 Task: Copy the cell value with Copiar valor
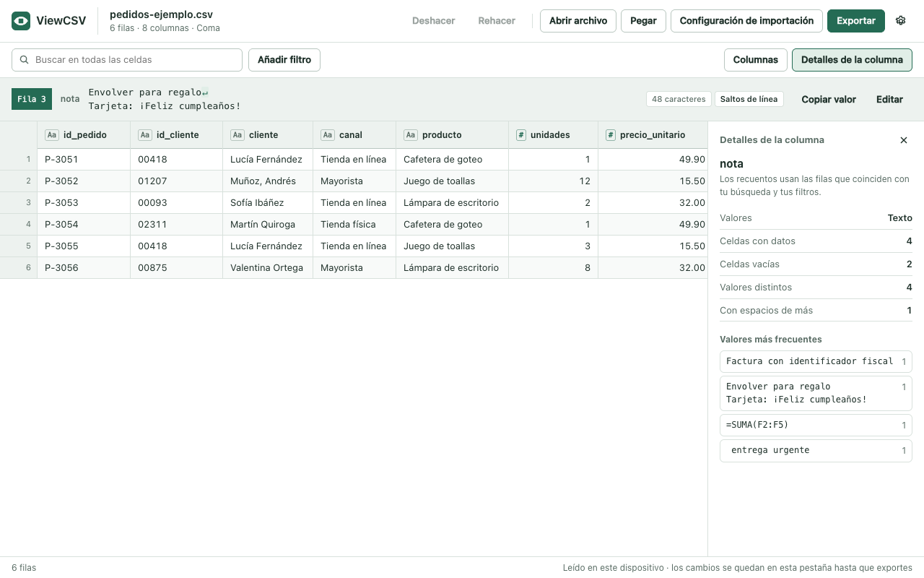[x=829, y=99]
